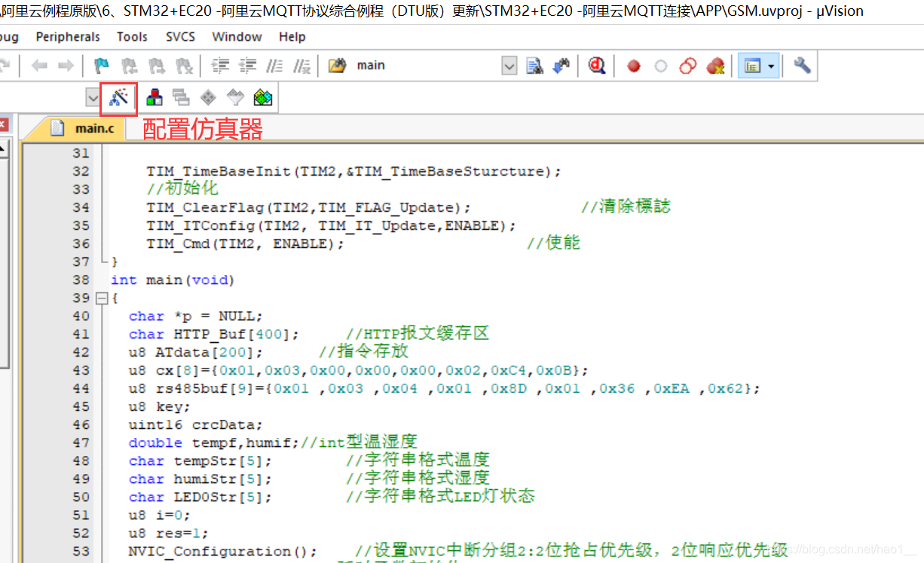Open the Tools menu

click(x=132, y=36)
